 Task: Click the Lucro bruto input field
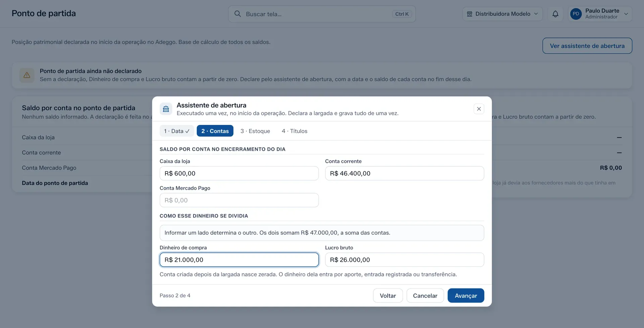(404, 260)
